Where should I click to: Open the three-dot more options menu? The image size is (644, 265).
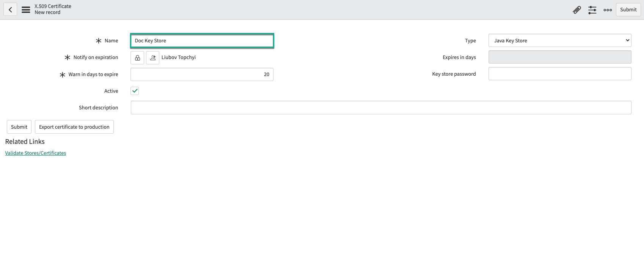[x=608, y=10]
